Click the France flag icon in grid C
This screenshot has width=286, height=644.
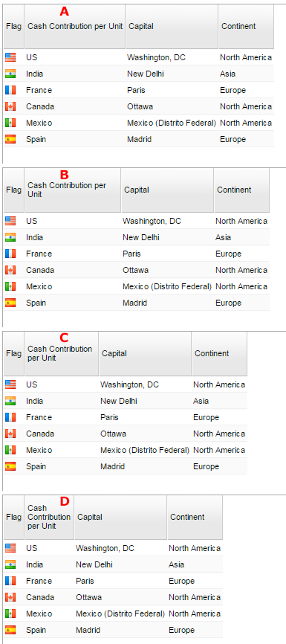point(10,417)
